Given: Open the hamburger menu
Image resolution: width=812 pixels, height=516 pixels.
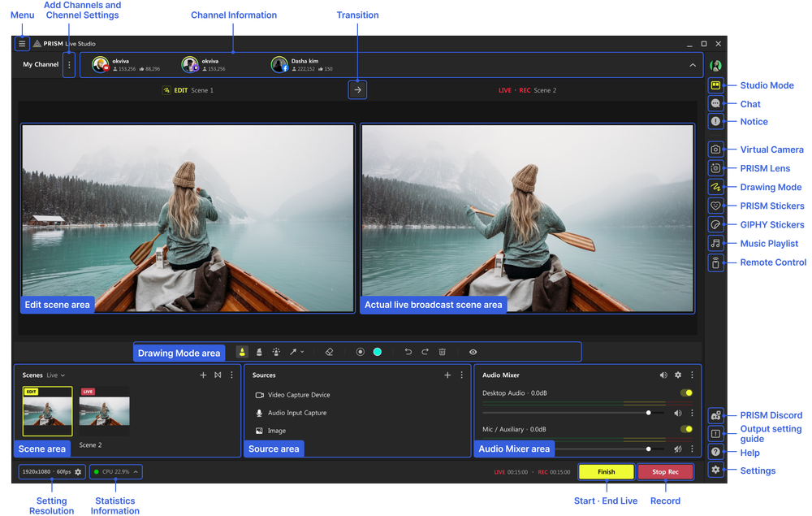Looking at the screenshot, I should [x=22, y=43].
